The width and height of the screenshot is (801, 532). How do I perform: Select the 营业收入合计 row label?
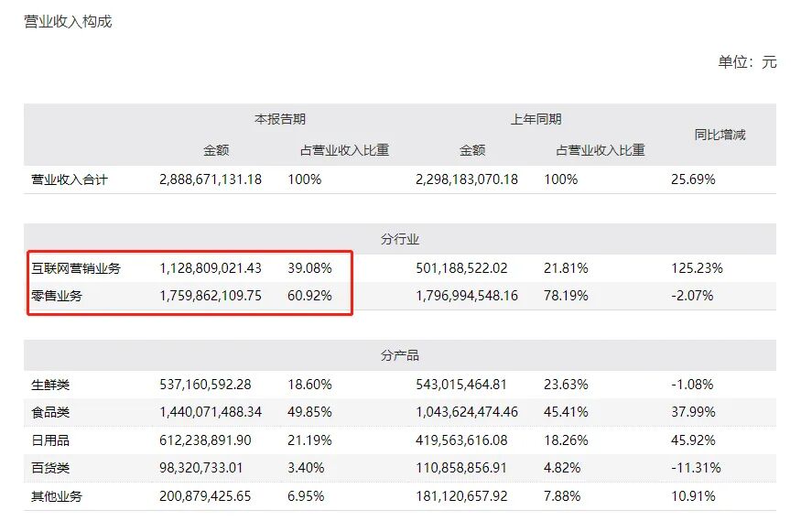pyautogui.click(x=70, y=179)
